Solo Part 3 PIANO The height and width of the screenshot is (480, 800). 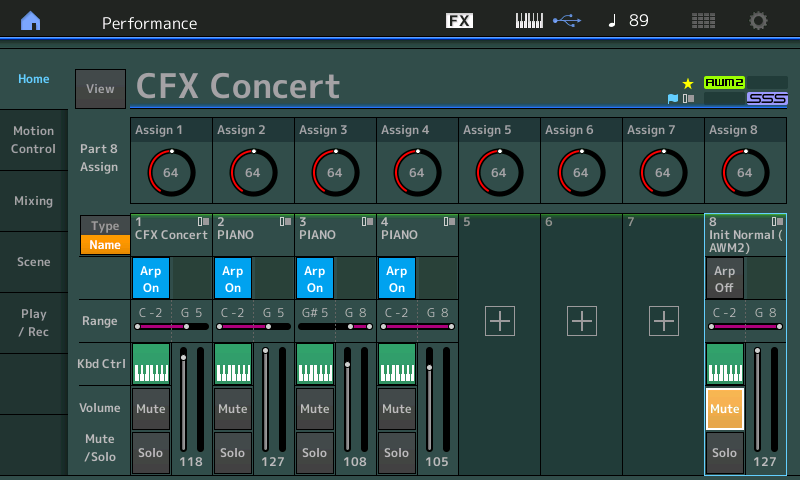pos(315,452)
